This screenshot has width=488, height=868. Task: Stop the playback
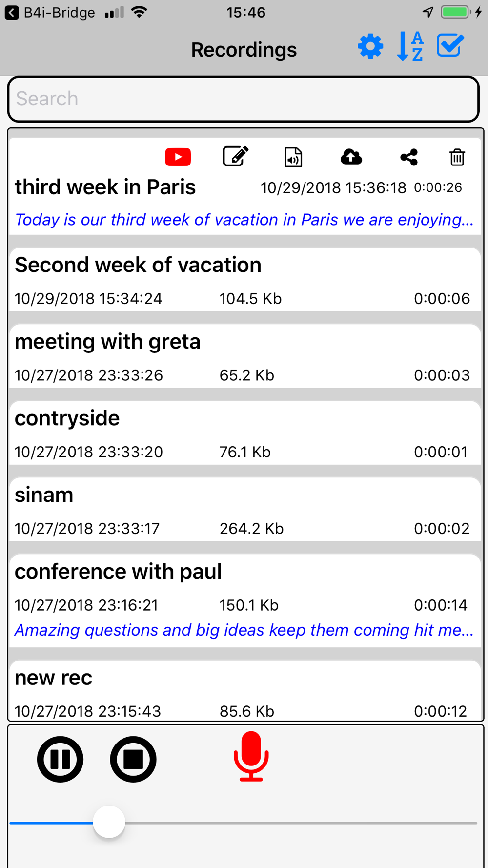(x=133, y=759)
